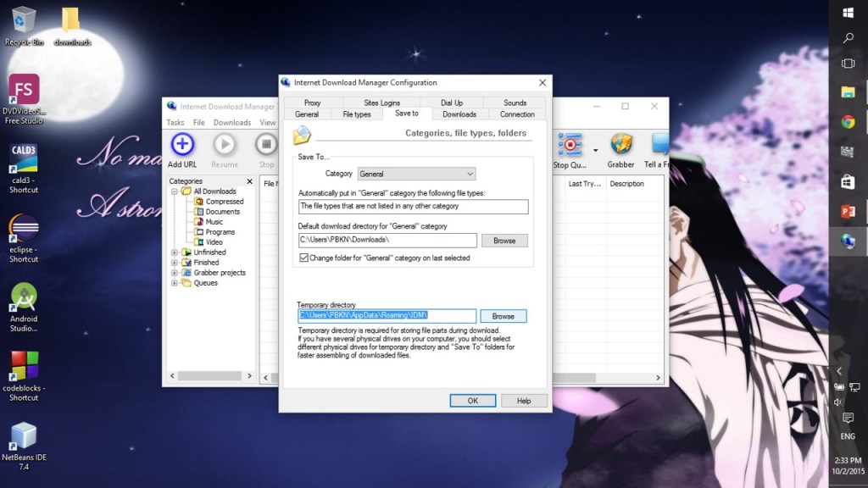Expand the Queues tree node
868x488 pixels.
pyautogui.click(x=175, y=283)
